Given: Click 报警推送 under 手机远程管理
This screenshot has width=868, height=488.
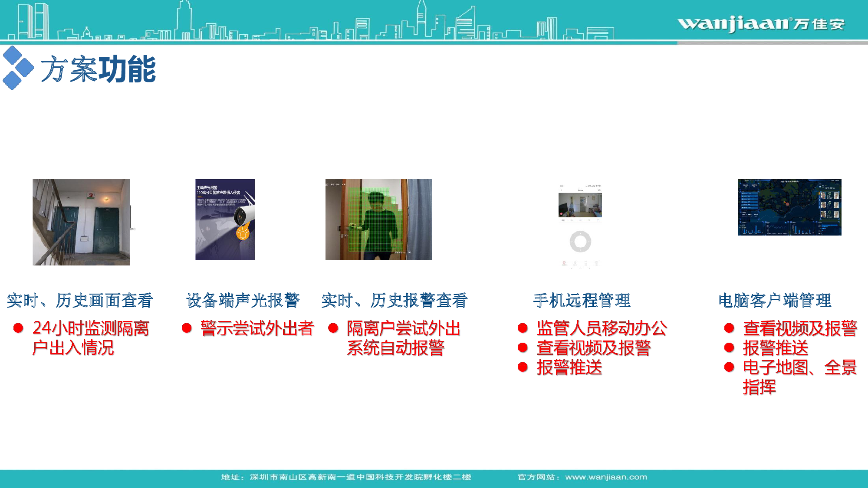Looking at the screenshot, I should point(569,367).
